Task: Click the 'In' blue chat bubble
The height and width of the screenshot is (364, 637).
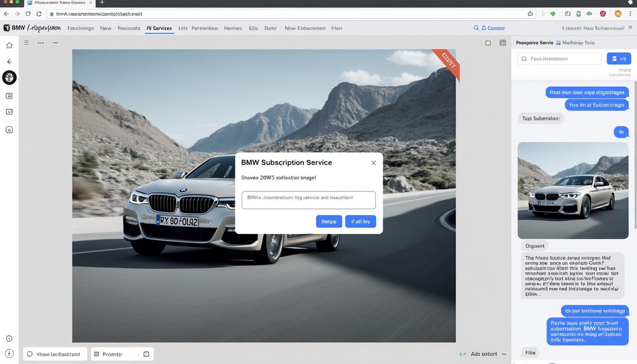Action: click(x=621, y=132)
